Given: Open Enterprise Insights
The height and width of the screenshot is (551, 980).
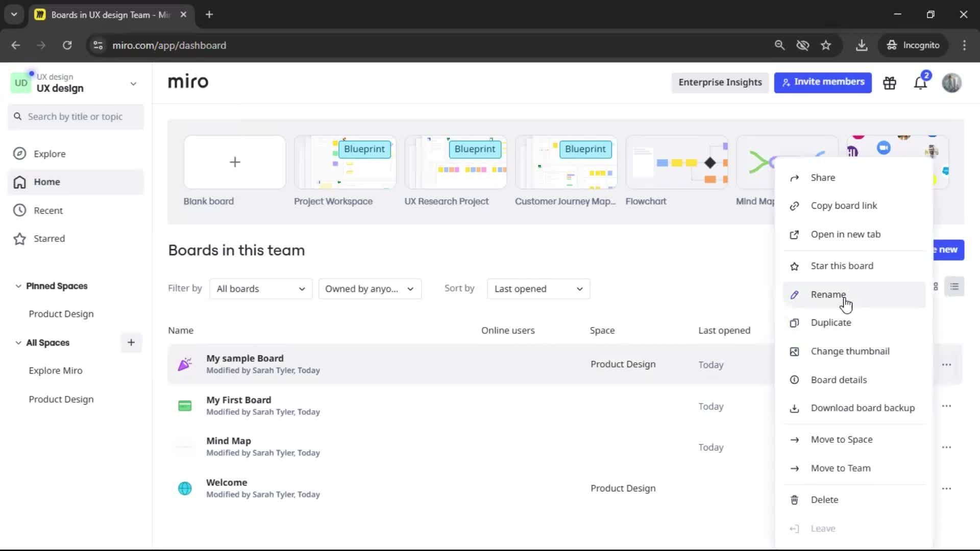Looking at the screenshot, I should [x=720, y=82].
